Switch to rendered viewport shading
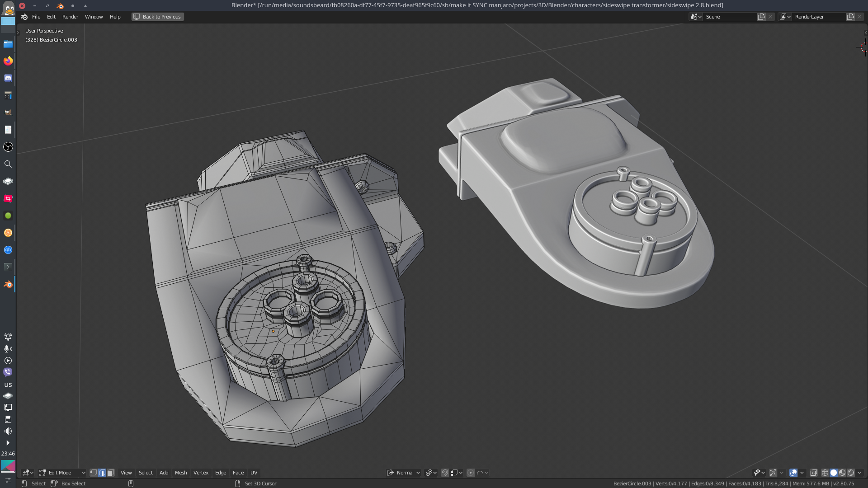 pyautogui.click(x=851, y=473)
